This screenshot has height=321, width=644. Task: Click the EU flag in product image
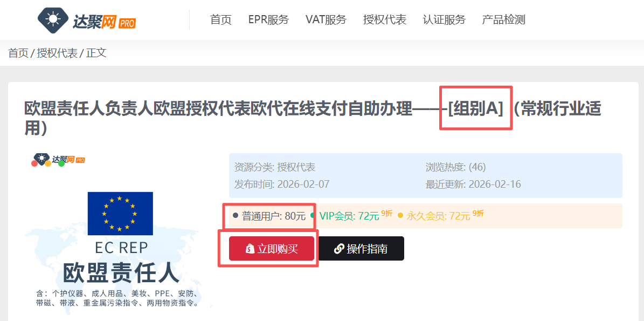tap(120, 213)
